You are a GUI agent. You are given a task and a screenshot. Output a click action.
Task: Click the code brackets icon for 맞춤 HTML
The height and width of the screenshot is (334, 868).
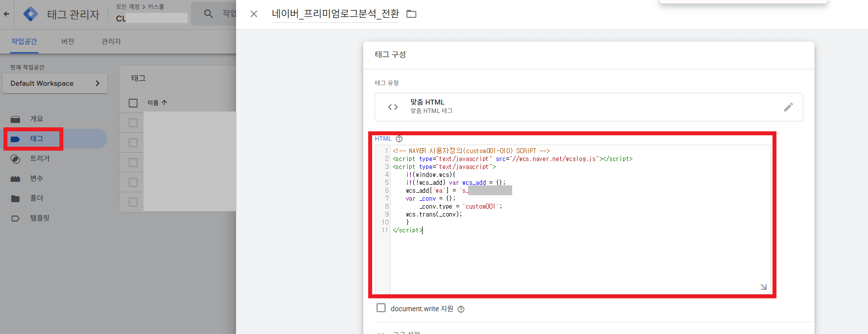393,107
